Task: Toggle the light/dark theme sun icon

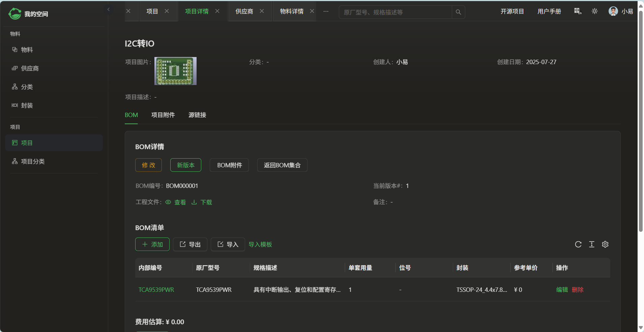Action: 594,11
